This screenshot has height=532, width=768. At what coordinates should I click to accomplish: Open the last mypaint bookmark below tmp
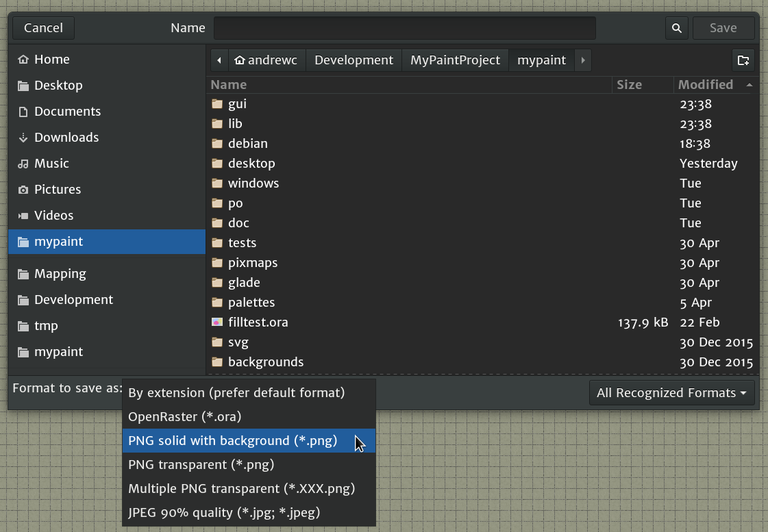click(x=107, y=351)
